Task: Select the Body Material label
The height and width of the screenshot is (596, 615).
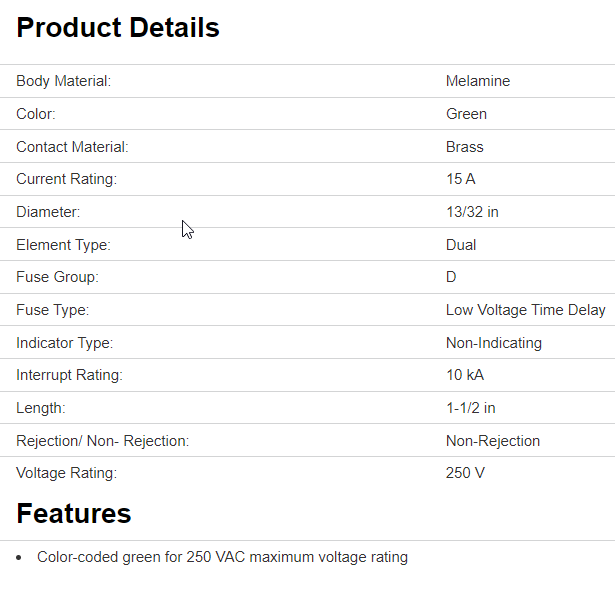Action: click(63, 81)
